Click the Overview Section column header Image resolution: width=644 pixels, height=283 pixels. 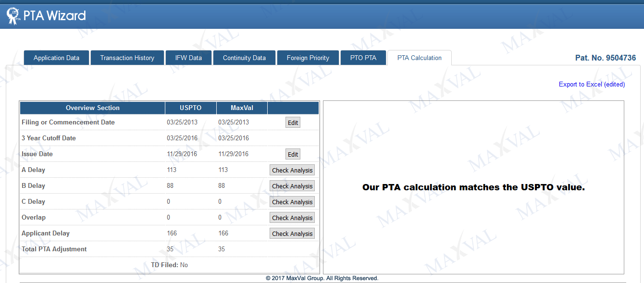coord(93,108)
